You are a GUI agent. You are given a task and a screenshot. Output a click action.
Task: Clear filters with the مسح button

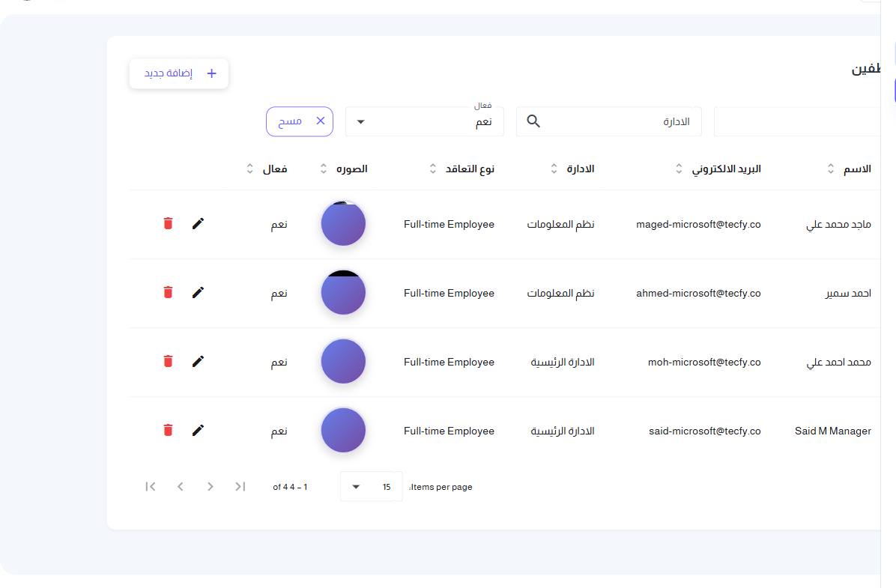(x=300, y=121)
